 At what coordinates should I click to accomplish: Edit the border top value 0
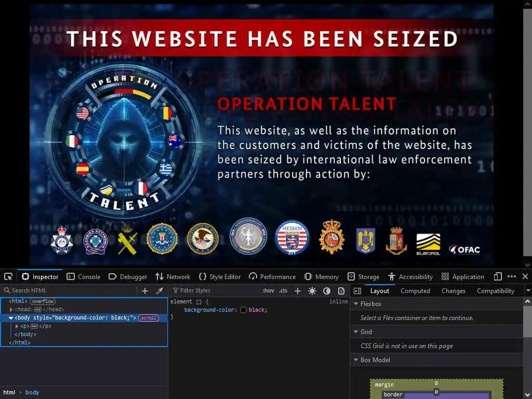click(x=436, y=392)
